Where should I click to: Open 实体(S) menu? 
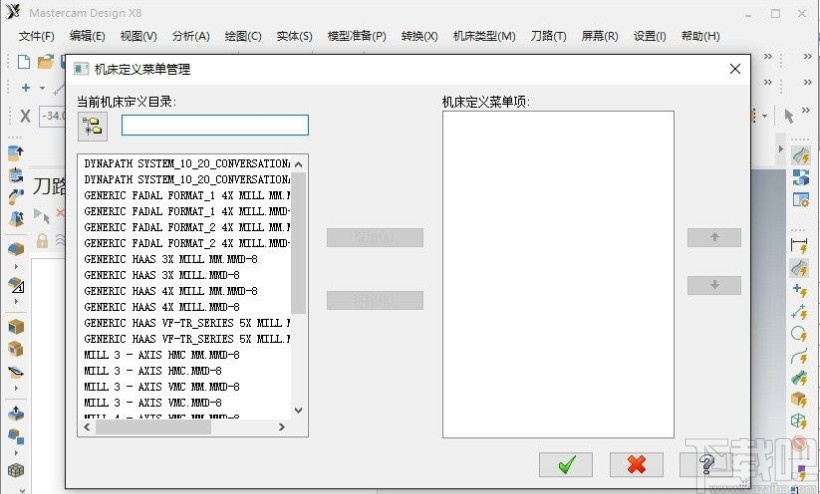tap(294, 36)
